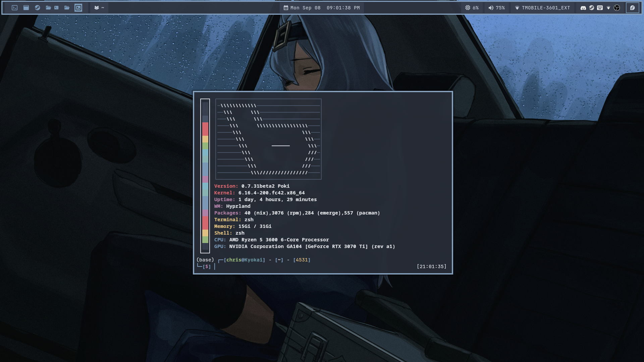Open the Steam workspace icon in left bar
The image size is (644, 362).
(38, 8)
